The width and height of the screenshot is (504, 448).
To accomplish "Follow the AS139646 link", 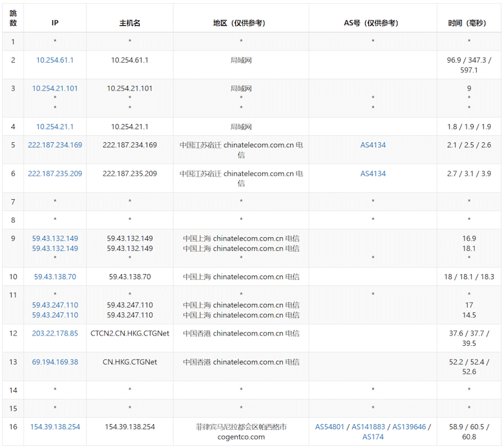I will coord(408,427).
